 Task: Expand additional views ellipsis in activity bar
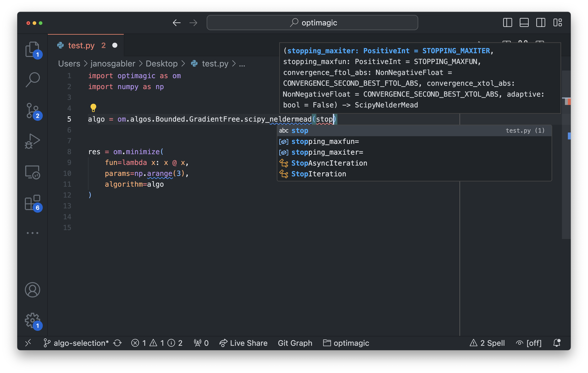[32, 233]
